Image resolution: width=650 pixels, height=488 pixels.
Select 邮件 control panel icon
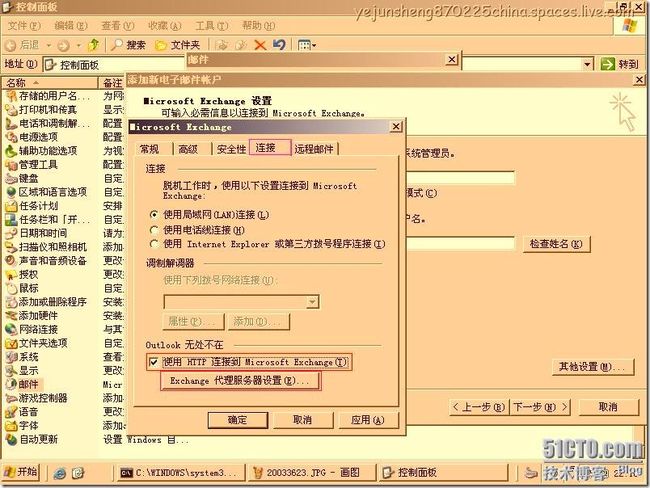click(x=11, y=384)
